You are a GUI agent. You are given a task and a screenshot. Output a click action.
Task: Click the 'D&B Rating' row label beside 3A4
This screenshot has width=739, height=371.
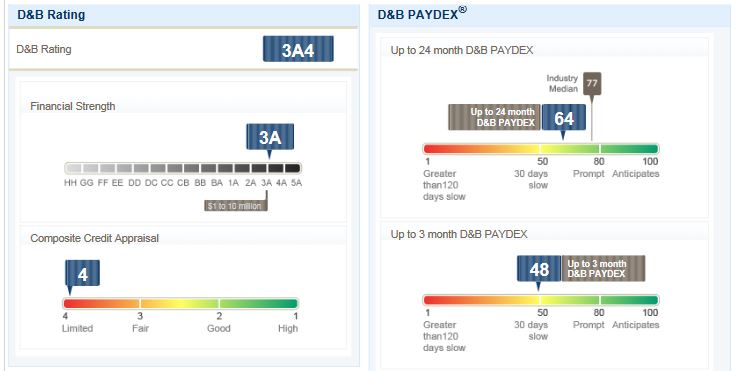[x=44, y=49]
